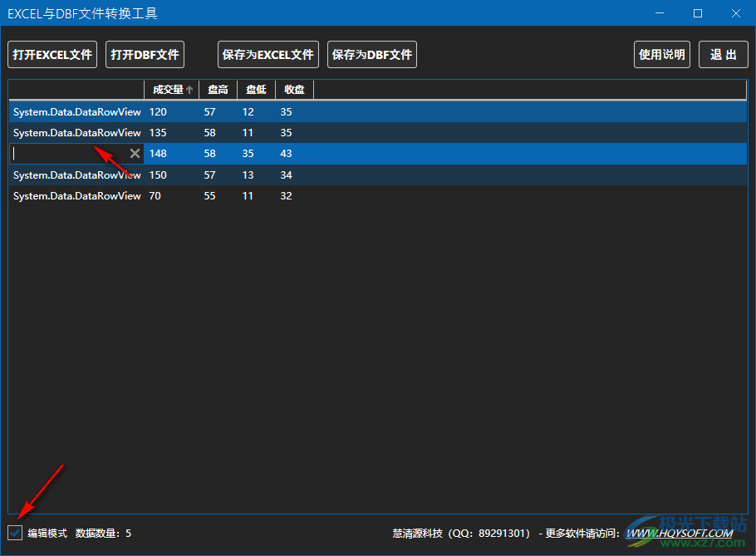This screenshot has width=756, height=556.
Task: Click the 收盘 cell 32 in row 70
Action: (x=286, y=196)
